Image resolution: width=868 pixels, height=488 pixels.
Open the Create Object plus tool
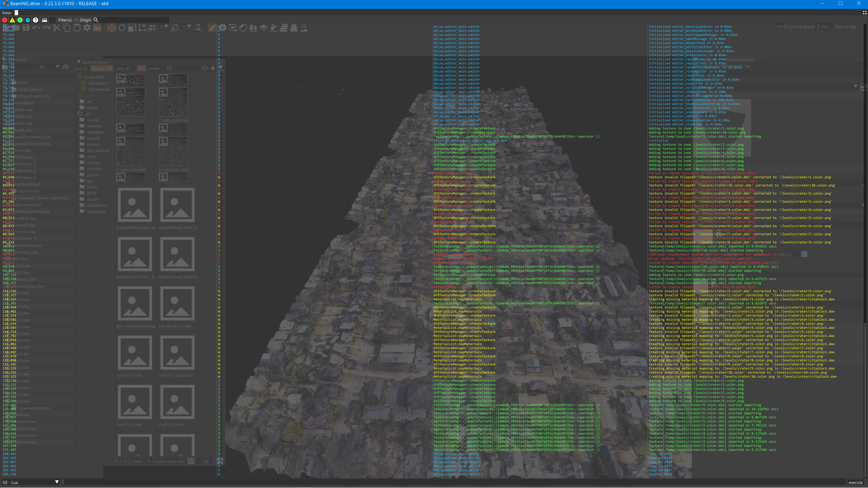(x=223, y=28)
